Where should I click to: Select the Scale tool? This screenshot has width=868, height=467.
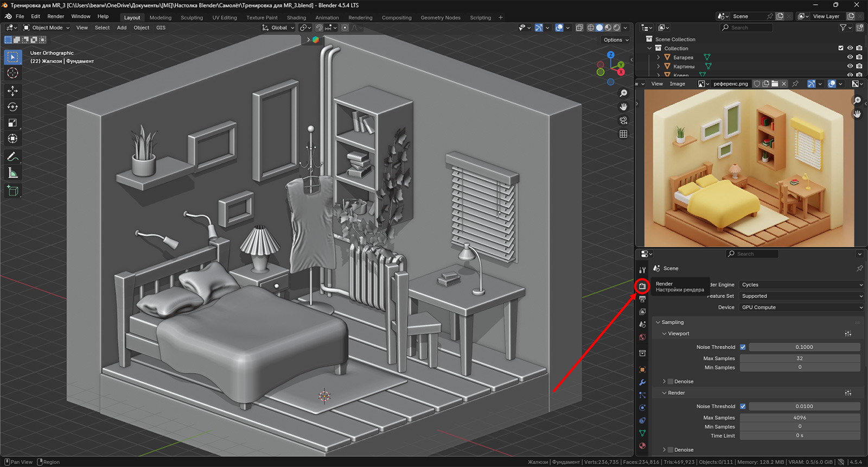pyautogui.click(x=12, y=123)
